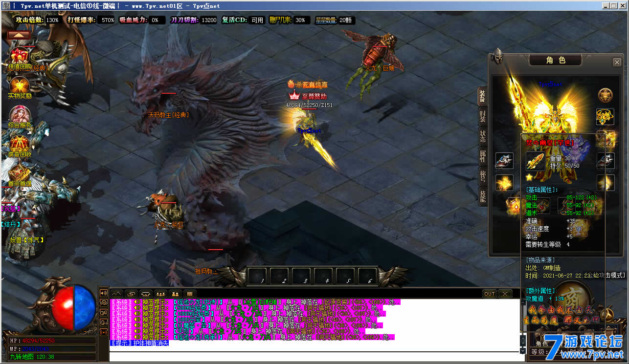Viewport: 629px width, 364px height.
Task: Click the right-side axe equipment slot
Action: (606, 161)
